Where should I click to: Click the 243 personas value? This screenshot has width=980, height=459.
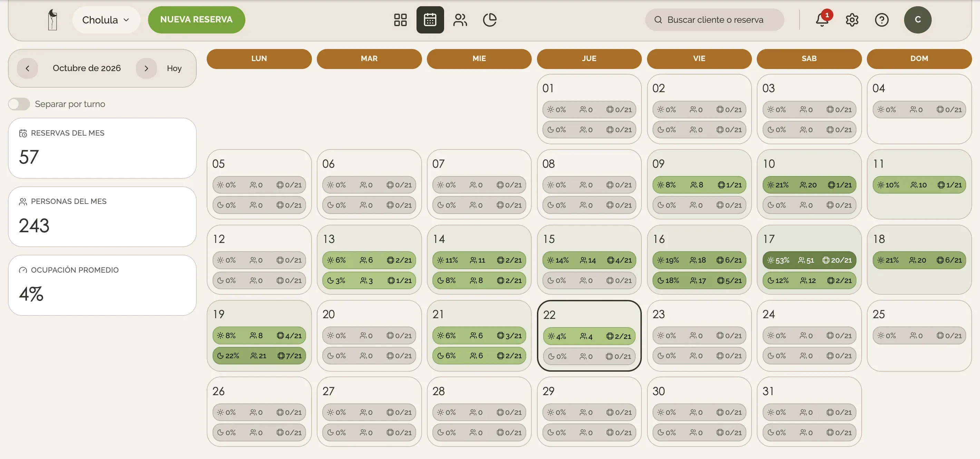[x=34, y=226]
